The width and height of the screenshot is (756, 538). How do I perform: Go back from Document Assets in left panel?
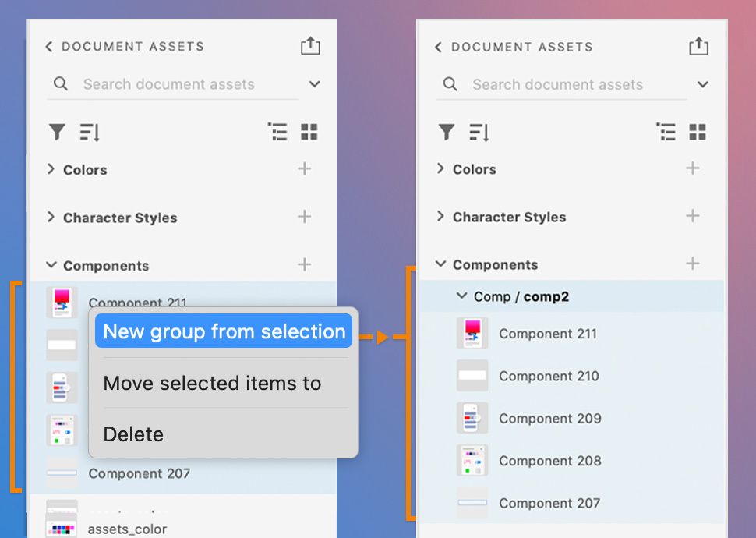[x=49, y=47]
